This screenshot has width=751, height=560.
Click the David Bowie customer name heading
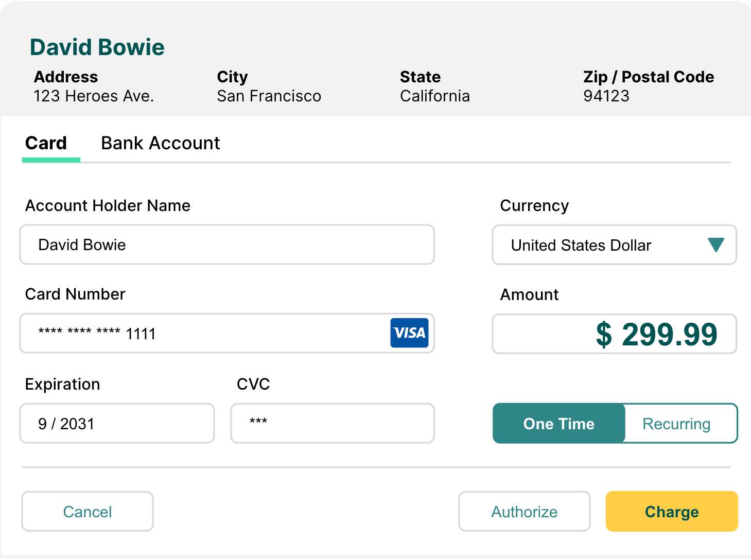(x=97, y=47)
